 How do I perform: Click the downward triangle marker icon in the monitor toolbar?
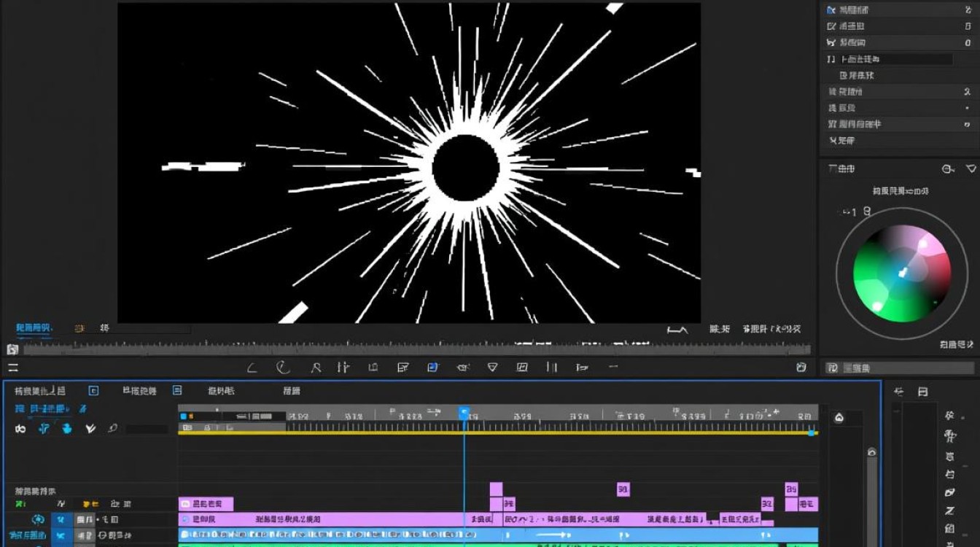click(492, 368)
